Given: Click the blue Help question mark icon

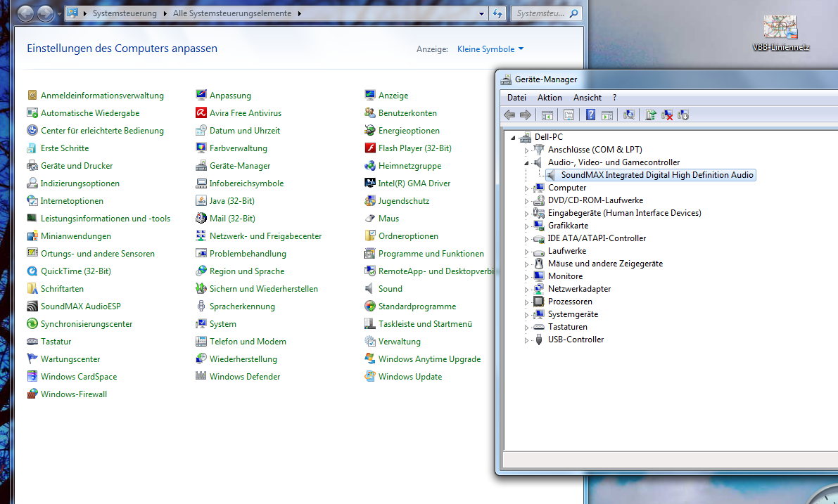Looking at the screenshot, I should [x=590, y=115].
